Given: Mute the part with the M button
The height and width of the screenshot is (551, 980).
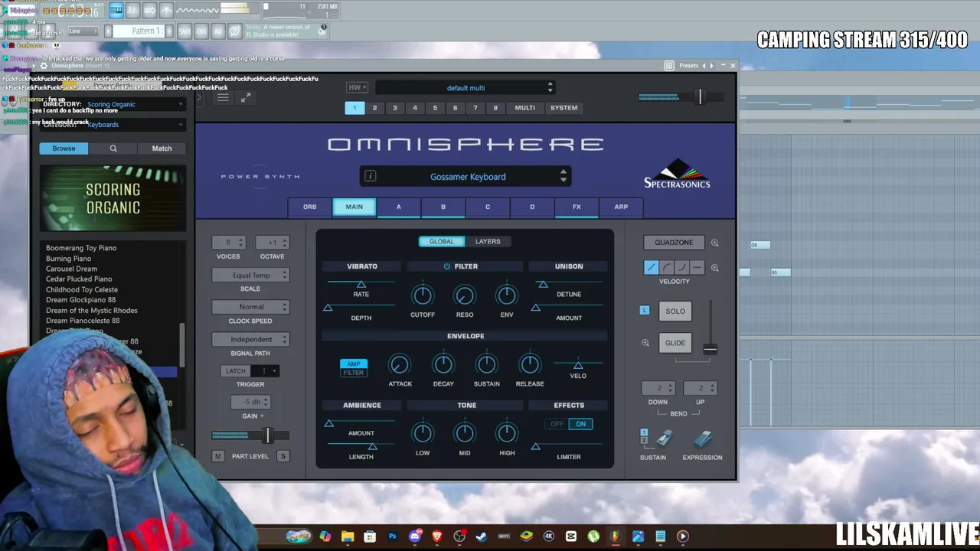Looking at the screenshot, I should [218, 456].
